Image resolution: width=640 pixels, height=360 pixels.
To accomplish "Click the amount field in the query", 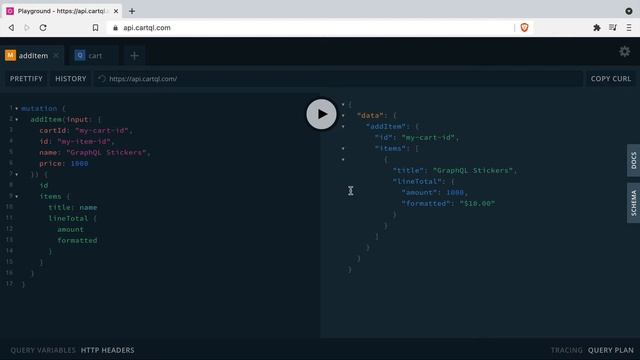I will coord(70,229).
